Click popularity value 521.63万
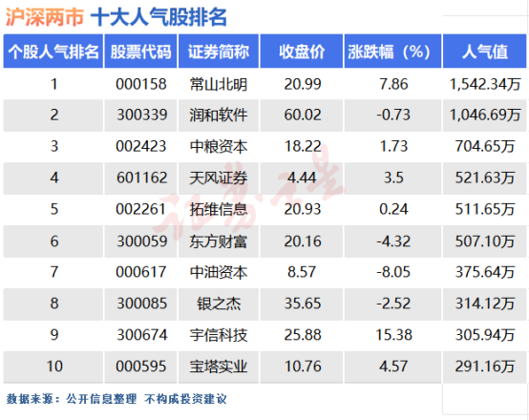Image resolution: width=529 pixels, height=420 pixels. [x=485, y=178]
